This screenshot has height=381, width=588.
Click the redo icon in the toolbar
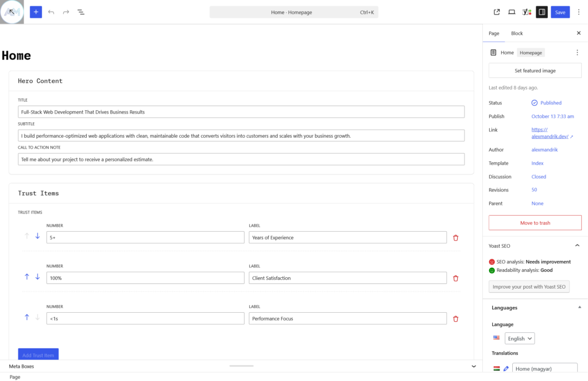(x=66, y=11)
